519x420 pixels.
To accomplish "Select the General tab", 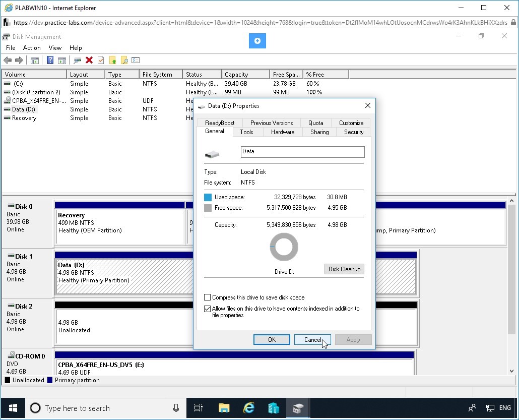I will point(215,131).
